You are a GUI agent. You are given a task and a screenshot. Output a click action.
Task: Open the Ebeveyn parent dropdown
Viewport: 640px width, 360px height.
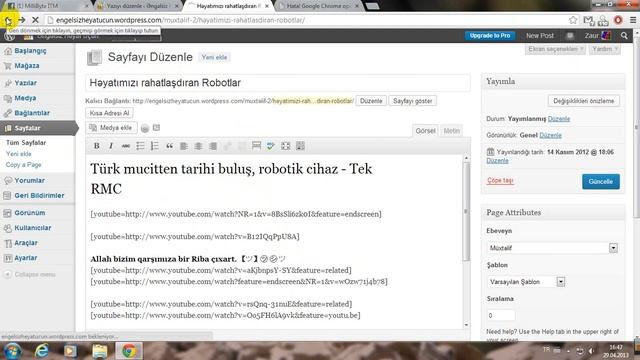[553, 248]
